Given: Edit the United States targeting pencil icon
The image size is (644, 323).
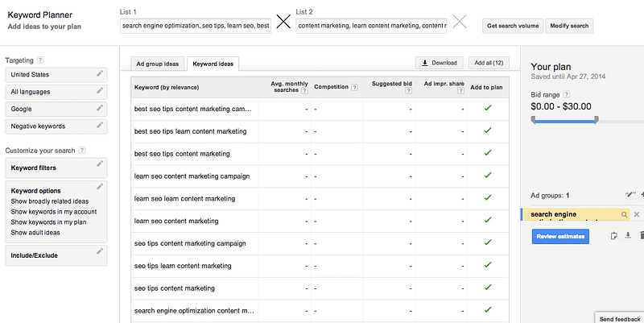Looking at the screenshot, I should tap(100, 74).
